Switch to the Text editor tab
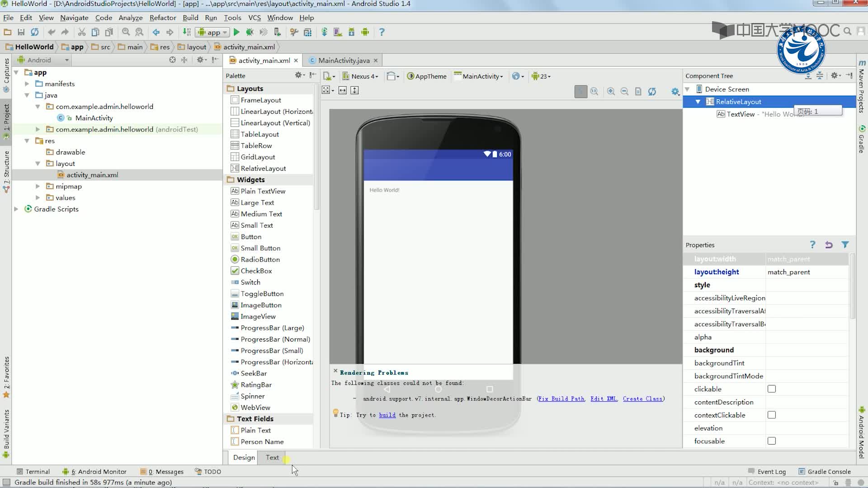The width and height of the screenshot is (868, 488). [273, 457]
